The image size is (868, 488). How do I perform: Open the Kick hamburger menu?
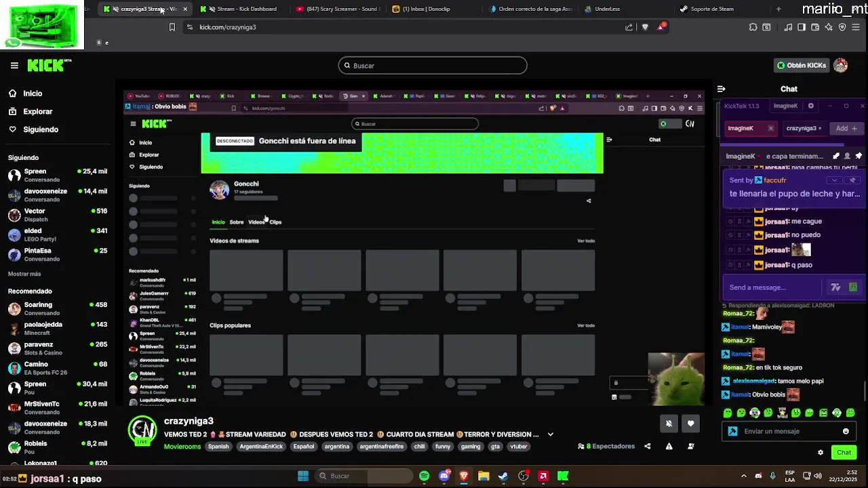14,66
